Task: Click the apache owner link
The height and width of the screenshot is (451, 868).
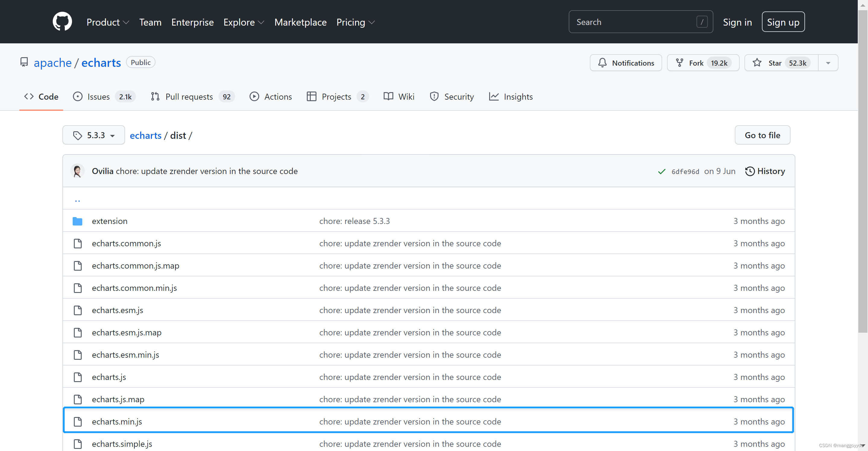Action: click(x=52, y=63)
